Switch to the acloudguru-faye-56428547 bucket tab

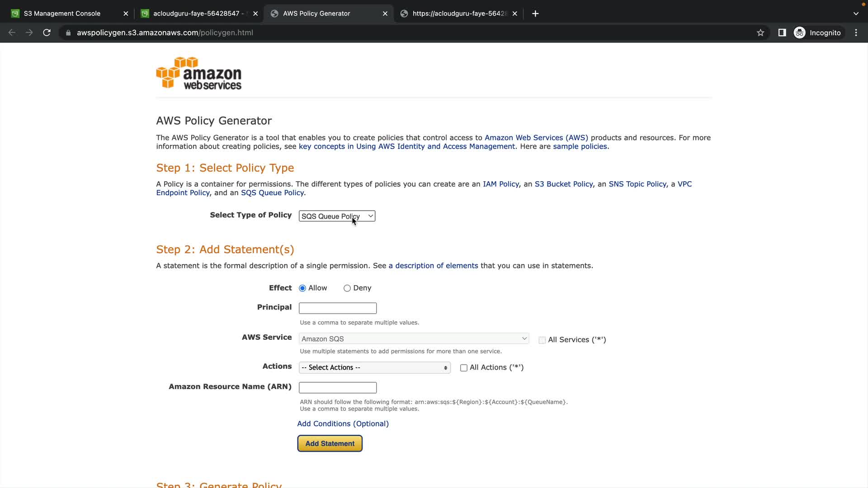196,14
